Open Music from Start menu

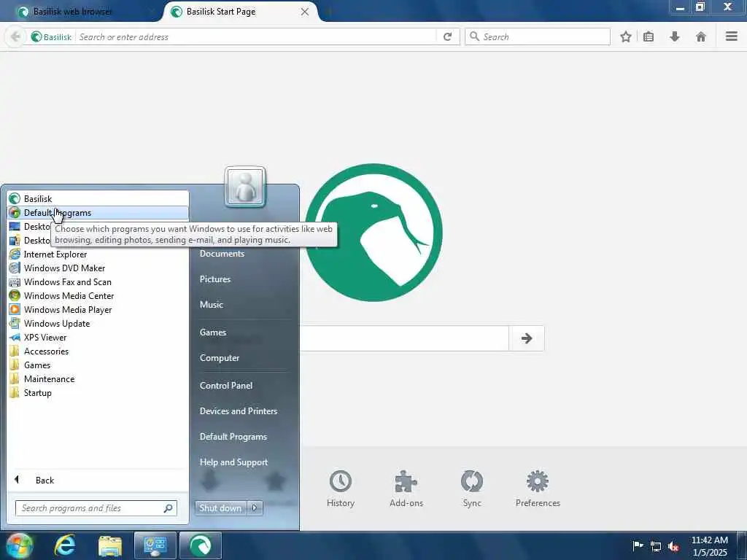point(211,304)
